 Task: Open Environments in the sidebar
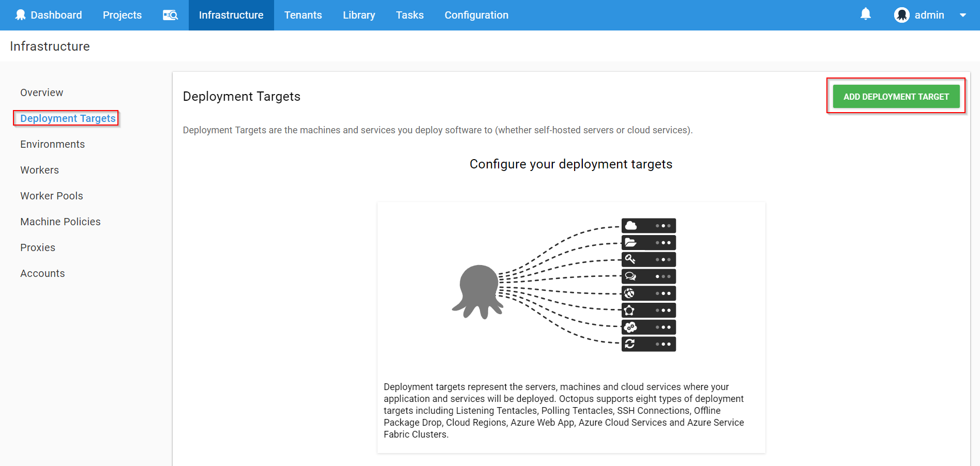(53, 144)
